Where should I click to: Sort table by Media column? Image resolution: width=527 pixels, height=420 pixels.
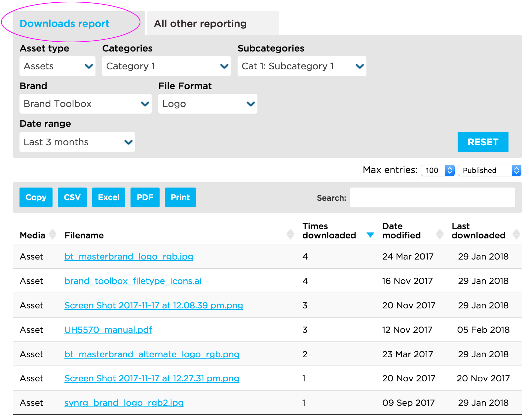[x=53, y=234]
